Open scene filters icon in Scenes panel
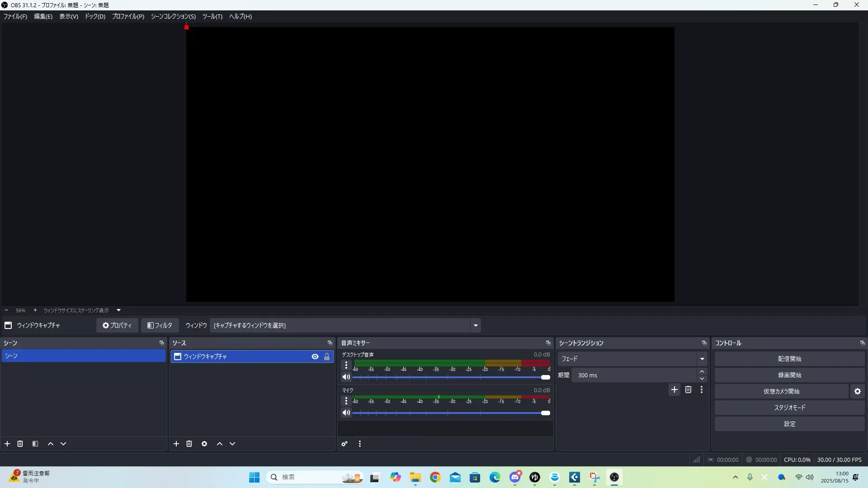Viewport: 868px width, 488px height. pyautogui.click(x=35, y=444)
